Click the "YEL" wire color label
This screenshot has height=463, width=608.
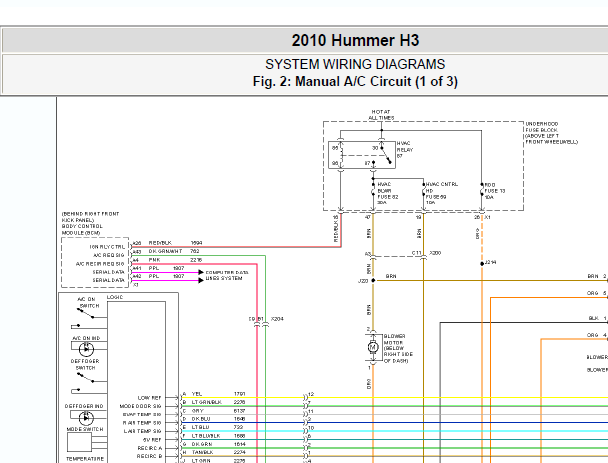(197, 394)
